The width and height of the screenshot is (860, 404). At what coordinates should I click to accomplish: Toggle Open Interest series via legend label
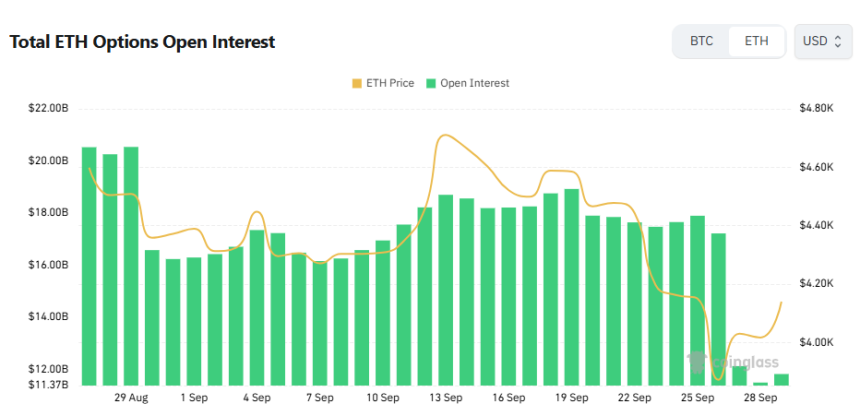(474, 83)
